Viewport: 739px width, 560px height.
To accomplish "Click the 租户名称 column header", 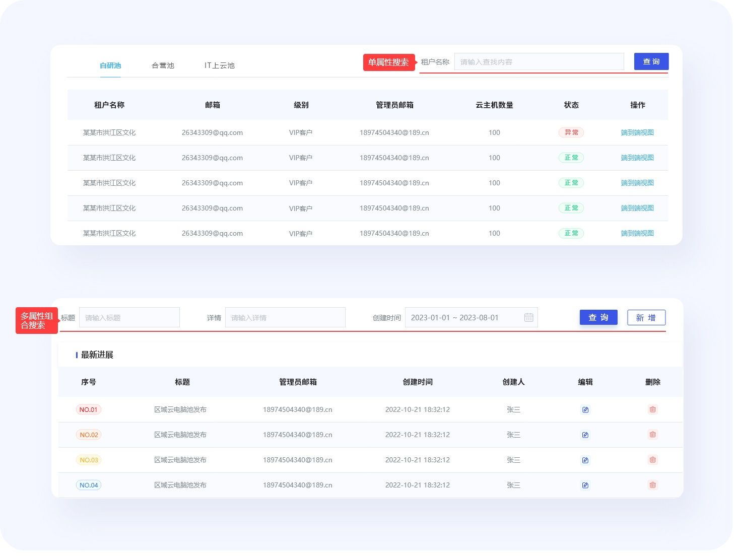I will click(x=109, y=105).
